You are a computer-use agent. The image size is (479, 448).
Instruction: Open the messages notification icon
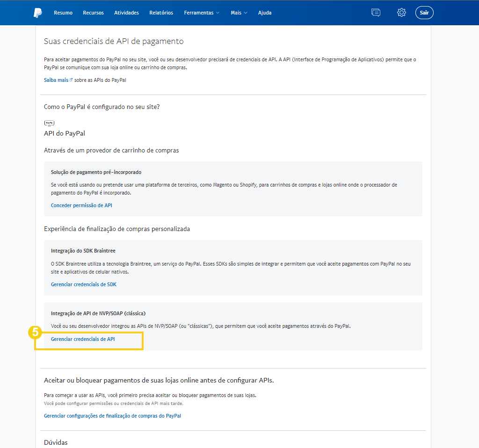coord(376,13)
